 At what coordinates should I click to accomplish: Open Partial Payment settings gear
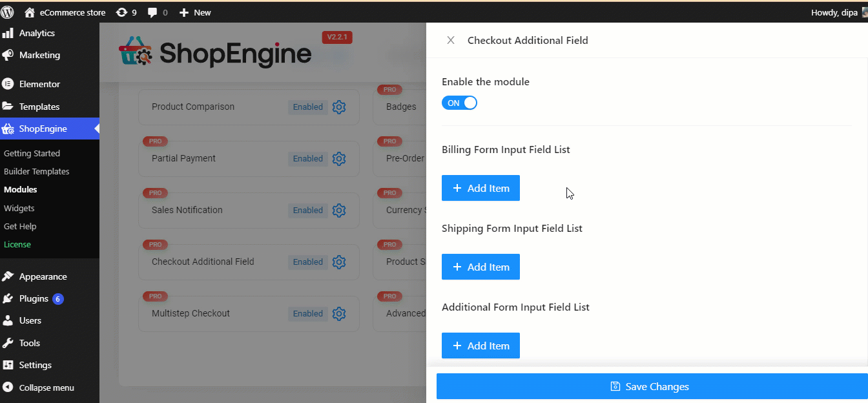339,158
